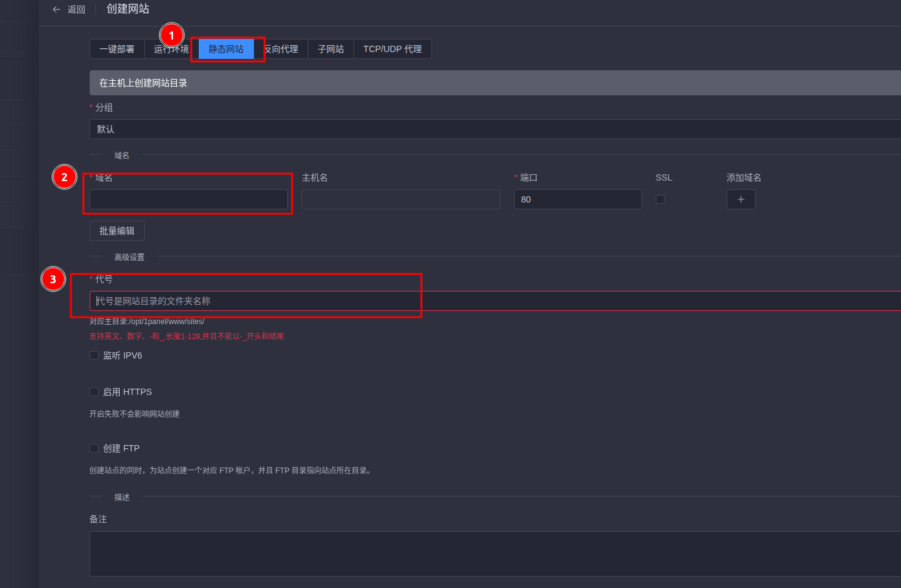This screenshot has height=588, width=901.
Task: Click the red 代号 validation message
Action: coord(186,337)
